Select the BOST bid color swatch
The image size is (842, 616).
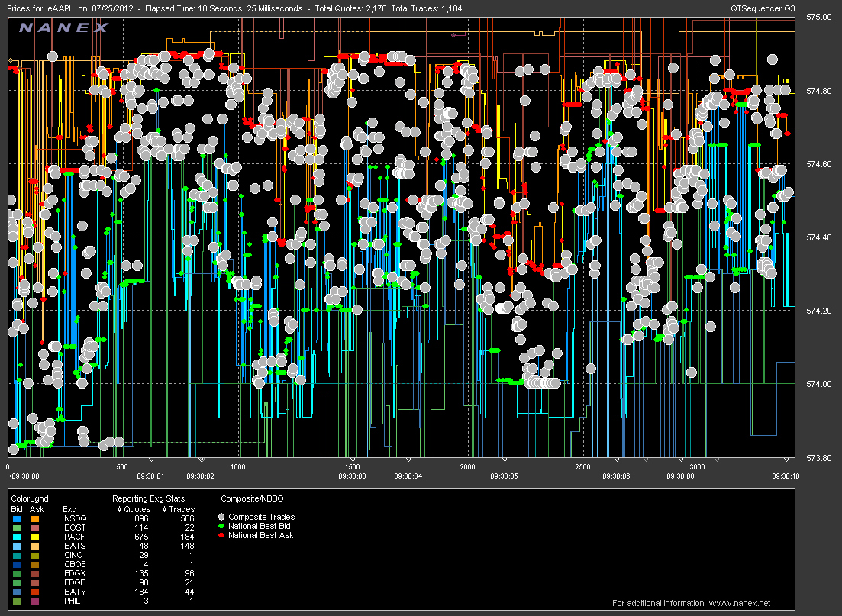[x=17, y=528]
